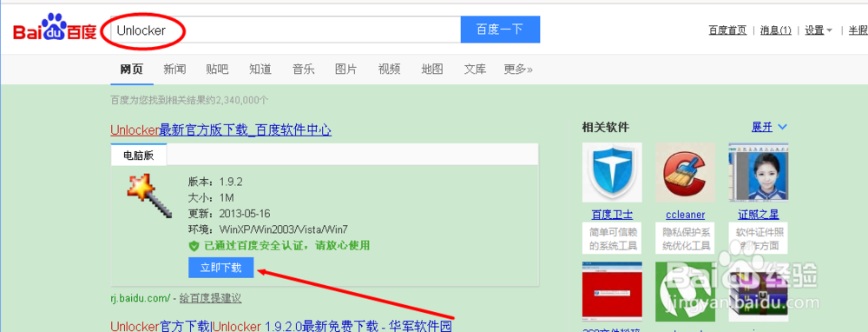868x332 pixels.
Task: Select the 网页 tab
Action: (x=131, y=70)
